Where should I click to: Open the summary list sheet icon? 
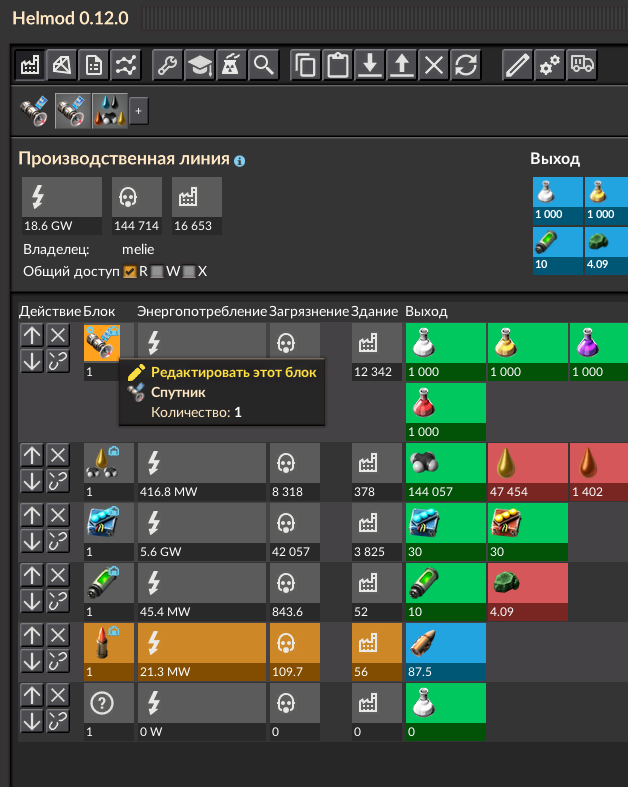(94, 65)
